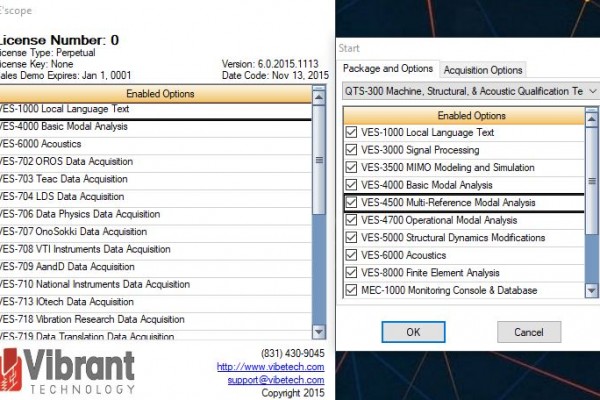Uncheck VES-1000 Local Language Text checkbox
The height and width of the screenshot is (400, 600).
350,132
